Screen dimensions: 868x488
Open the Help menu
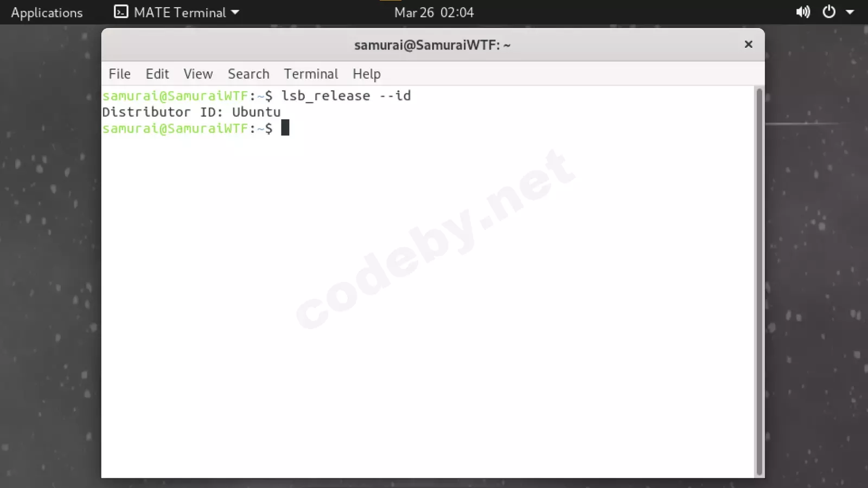(367, 74)
